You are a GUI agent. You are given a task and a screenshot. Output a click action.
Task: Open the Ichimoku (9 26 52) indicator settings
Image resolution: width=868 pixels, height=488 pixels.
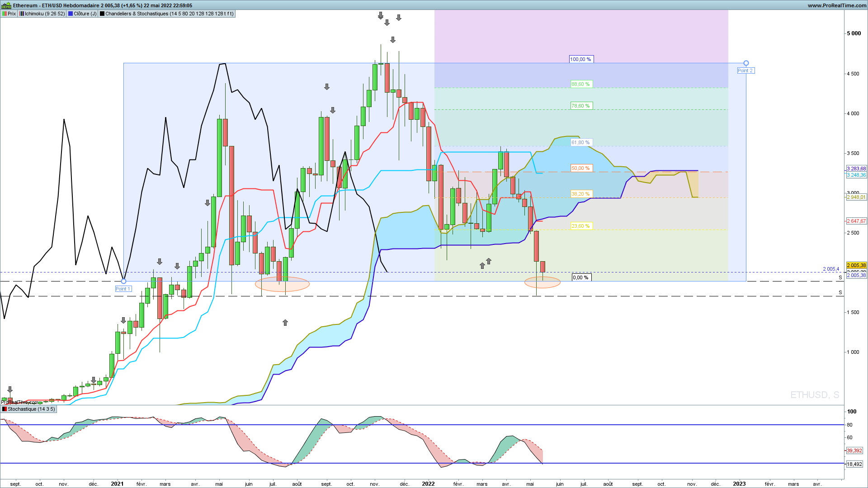point(42,14)
